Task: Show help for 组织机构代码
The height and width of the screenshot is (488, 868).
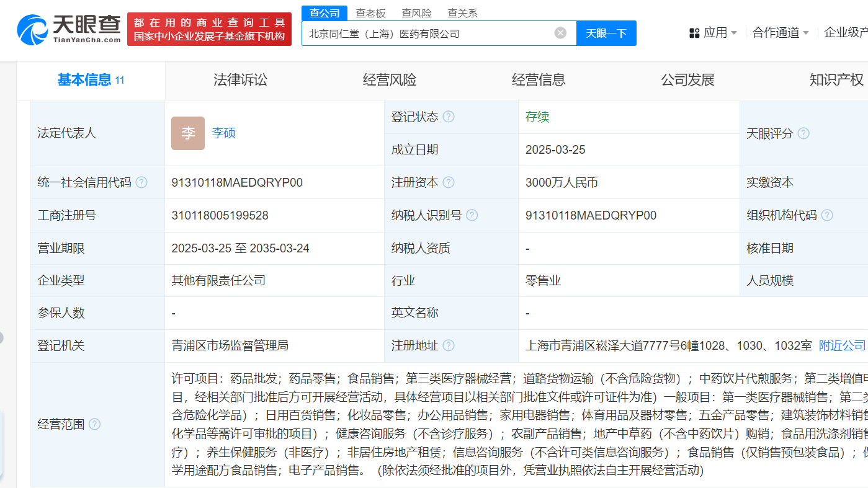Action: [x=827, y=215]
